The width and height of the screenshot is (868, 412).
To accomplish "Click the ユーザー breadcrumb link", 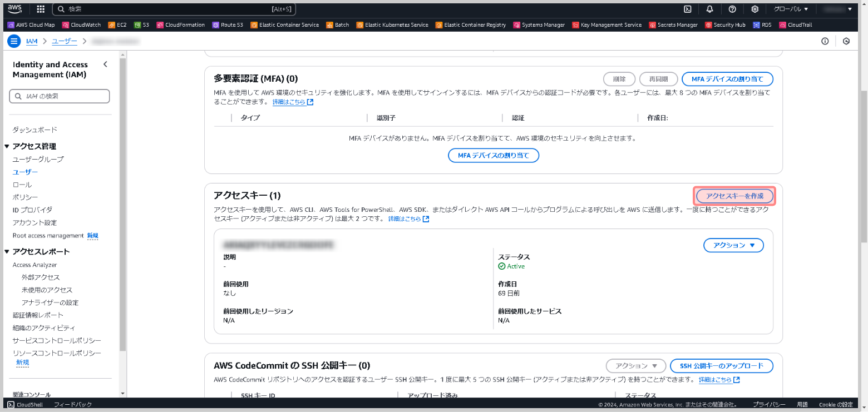I will click(x=65, y=41).
